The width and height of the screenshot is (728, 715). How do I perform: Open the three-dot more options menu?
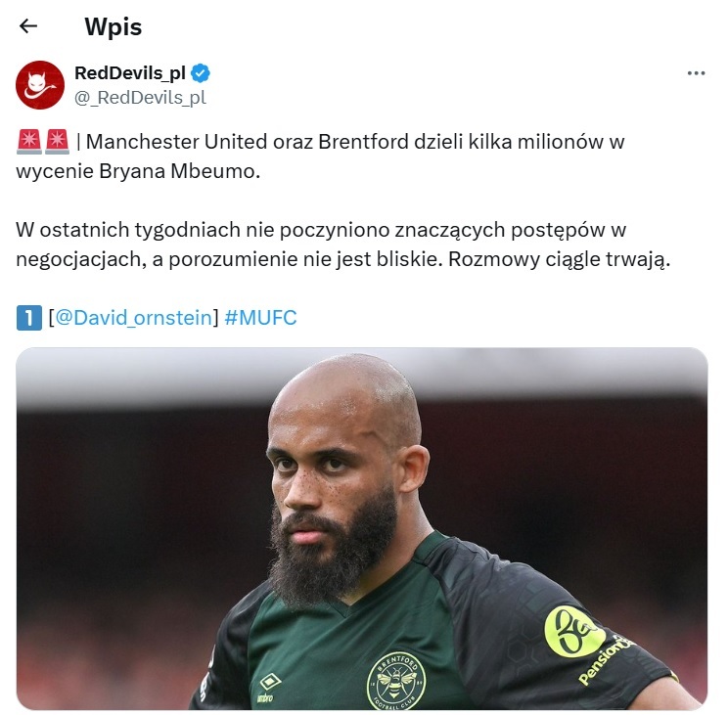point(696,73)
